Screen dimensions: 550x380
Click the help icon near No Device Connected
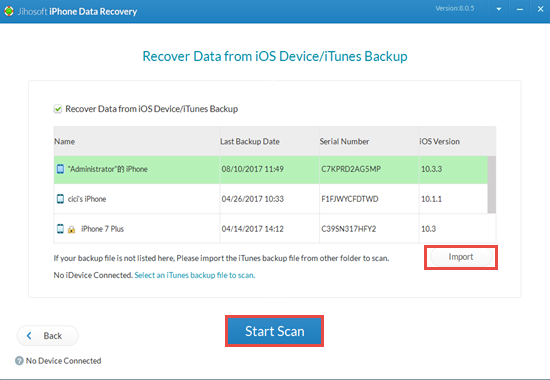click(x=19, y=361)
